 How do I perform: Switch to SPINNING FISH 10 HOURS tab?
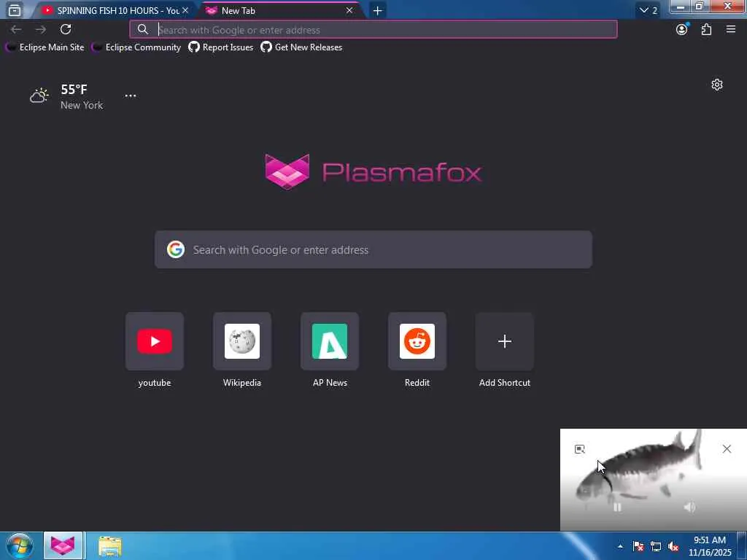click(115, 10)
